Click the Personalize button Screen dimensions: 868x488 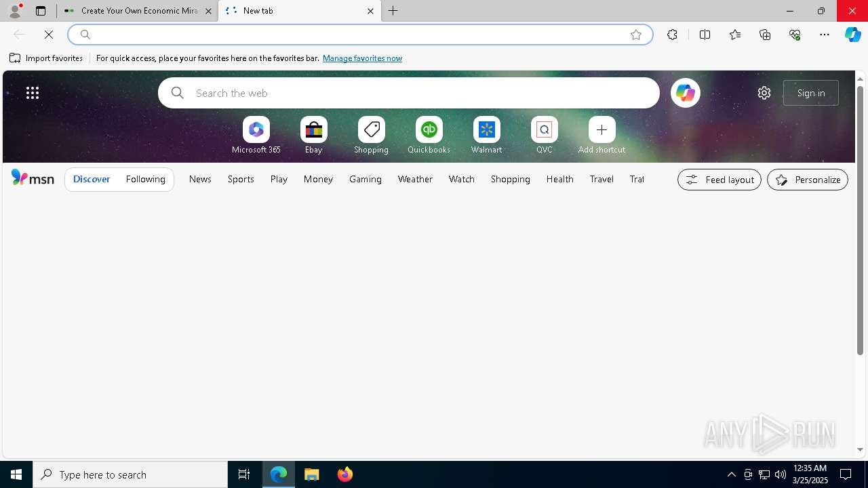(x=808, y=180)
